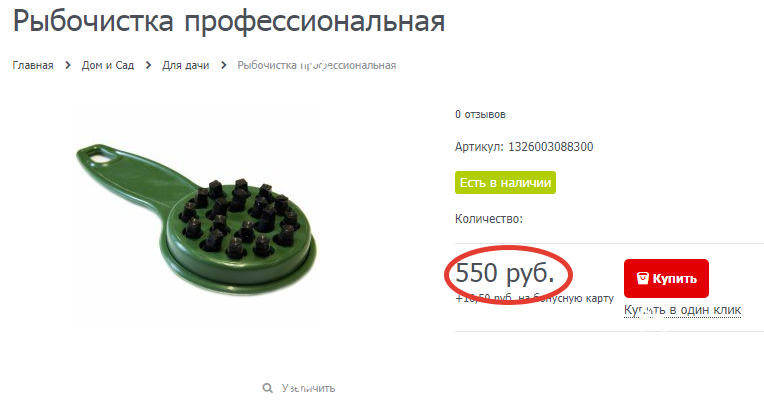The width and height of the screenshot is (764, 420).
Task: Open the Дом и Сад breadcrumb category
Action: coord(108,65)
